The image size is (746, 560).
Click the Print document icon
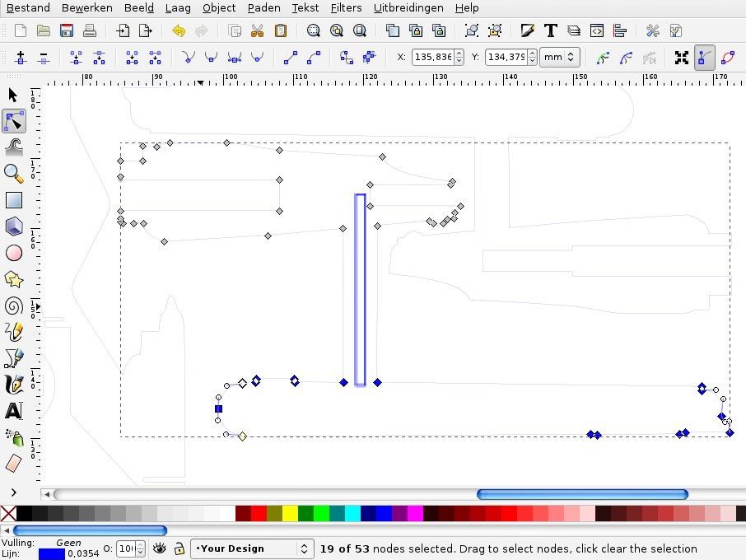click(90, 31)
